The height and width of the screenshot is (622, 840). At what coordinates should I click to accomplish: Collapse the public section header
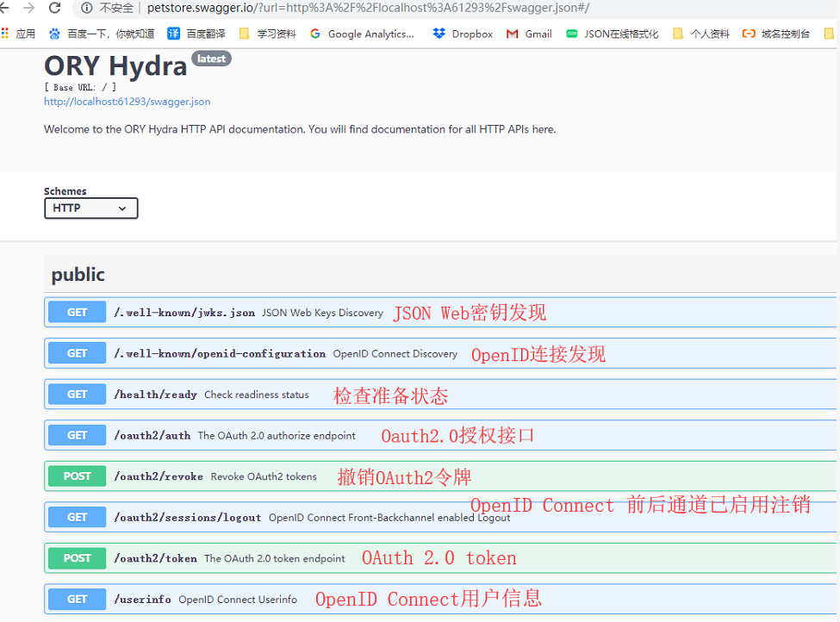click(439, 274)
